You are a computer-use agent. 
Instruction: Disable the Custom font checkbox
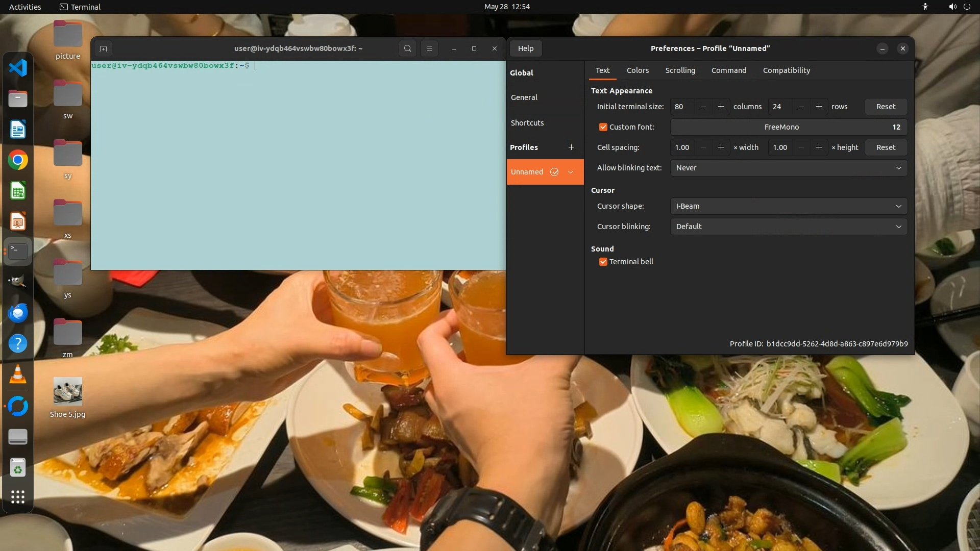pyautogui.click(x=603, y=127)
